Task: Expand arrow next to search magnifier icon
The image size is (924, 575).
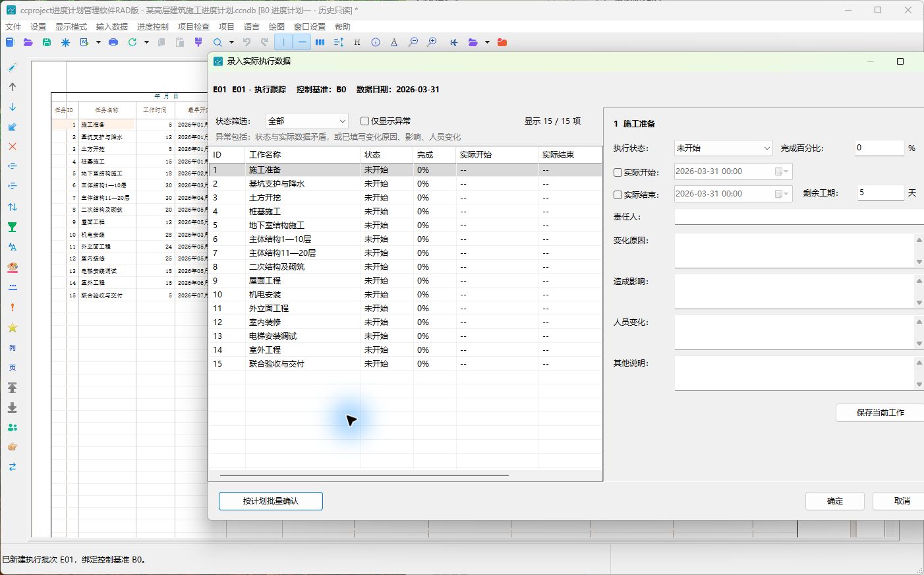Action: click(x=231, y=42)
